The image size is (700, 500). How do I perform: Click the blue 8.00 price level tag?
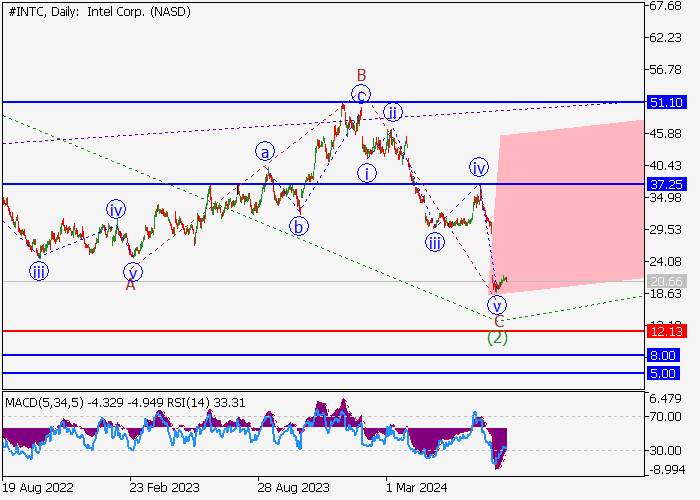point(663,355)
